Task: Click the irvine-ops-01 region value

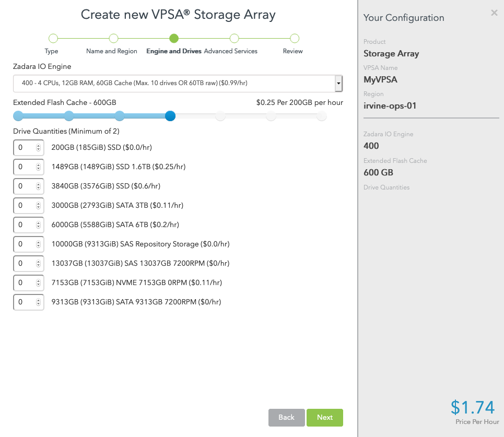Action: pos(390,105)
